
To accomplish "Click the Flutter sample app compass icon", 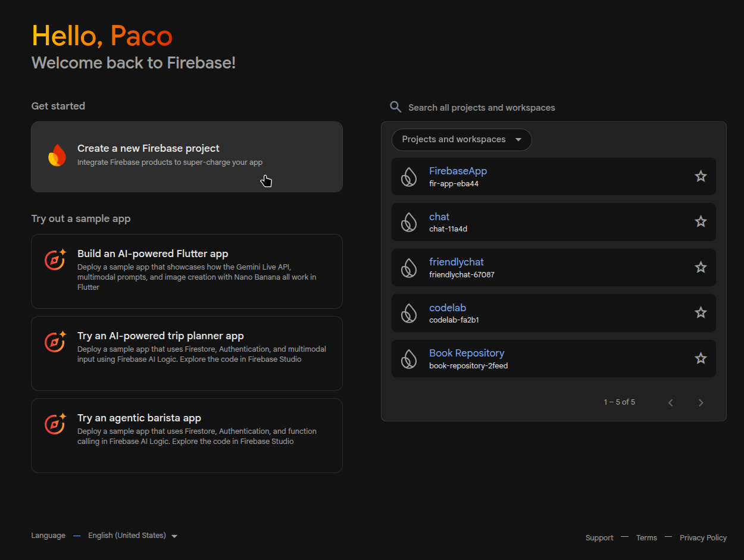I will tap(55, 260).
